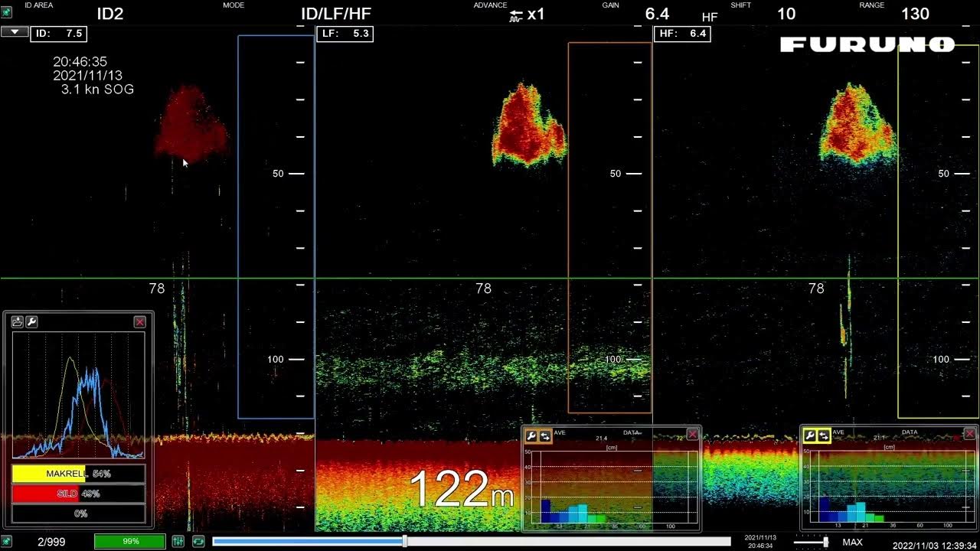Click the fish school echo in LF pane
The width and height of the screenshot is (980, 551).
[x=528, y=124]
